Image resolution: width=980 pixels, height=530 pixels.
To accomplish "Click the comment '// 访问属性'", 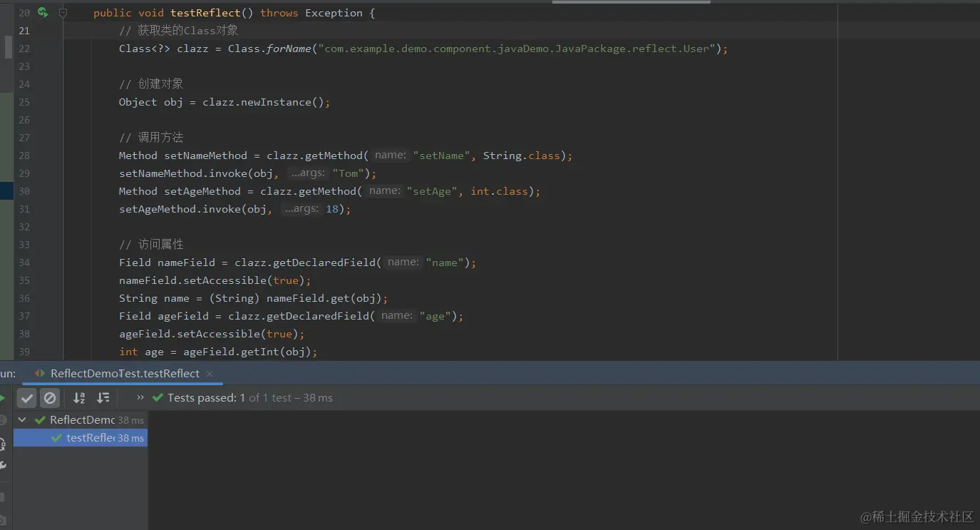I will [x=151, y=245].
